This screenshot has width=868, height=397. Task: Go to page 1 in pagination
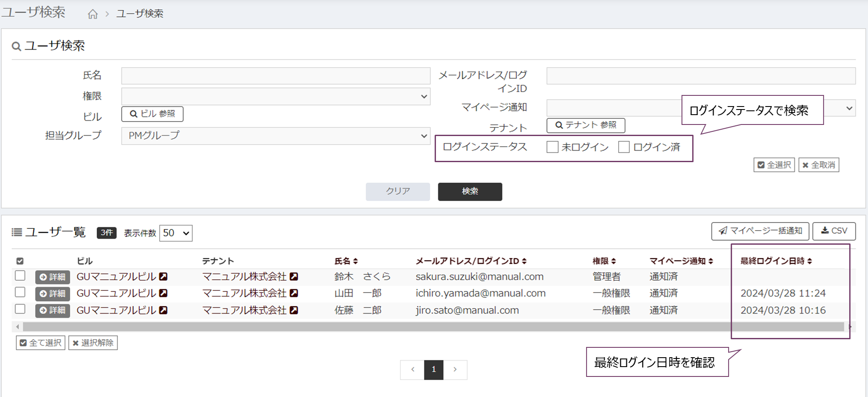coord(433,370)
